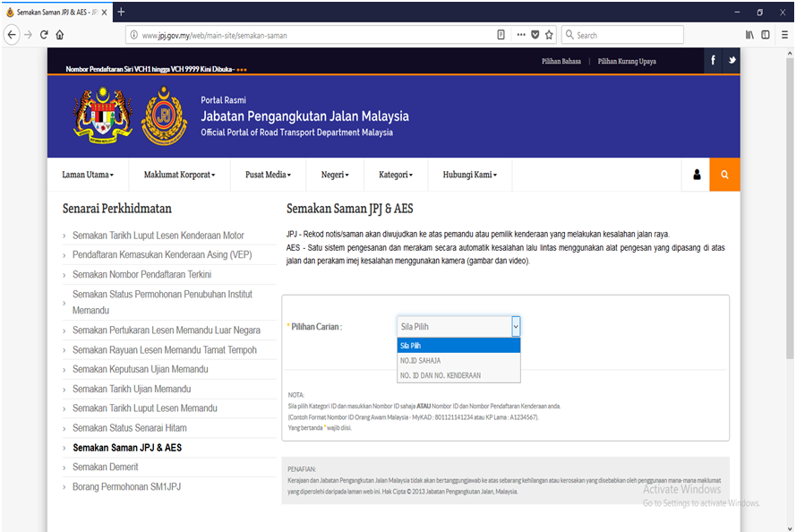
Task: Expand the Kategori menu
Action: (x=396, y=175)
